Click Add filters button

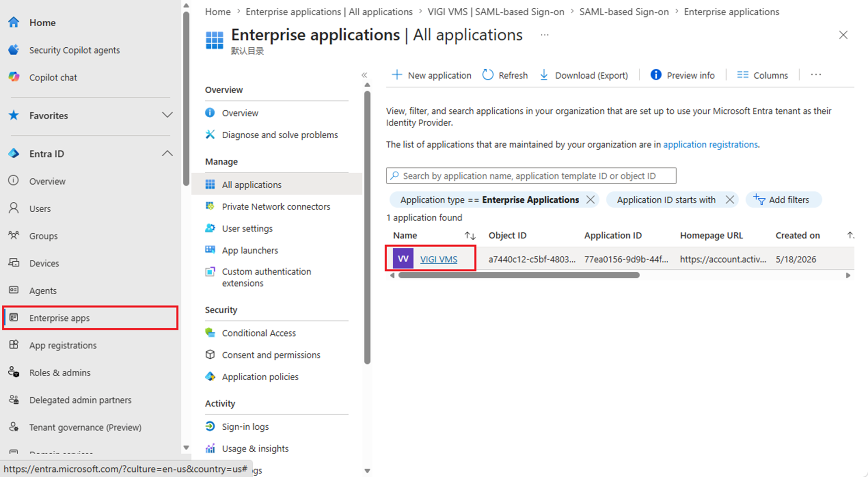point(783,200)
